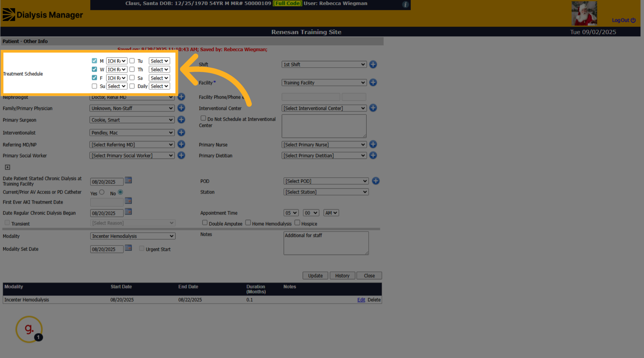
Task: Open the g. guide bubble icon
Action: (x=29, y=329)
